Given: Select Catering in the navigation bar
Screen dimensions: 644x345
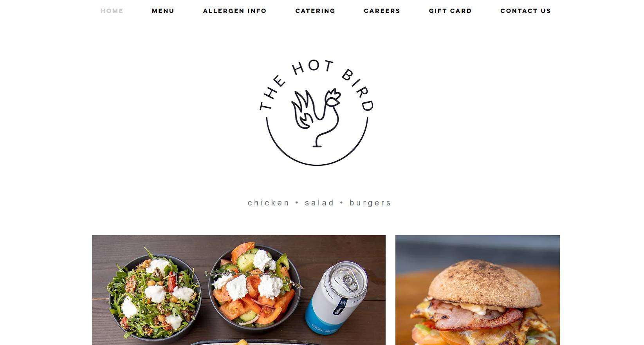Looking at the screenshot, I should [316, 11].
